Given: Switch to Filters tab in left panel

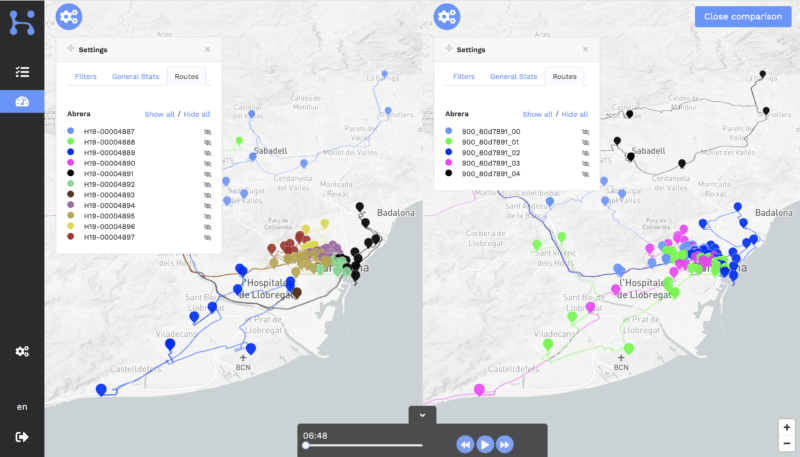Looking at the screenshot, I should (x=85, y=76).
